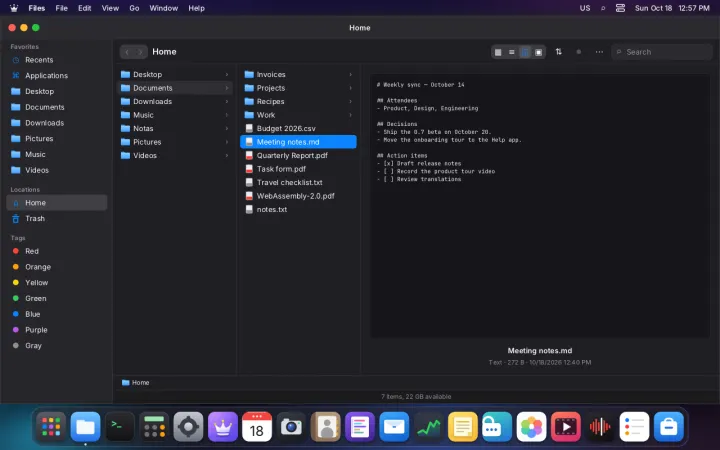Filter by the Orange tag

click(x=56, y=267)
